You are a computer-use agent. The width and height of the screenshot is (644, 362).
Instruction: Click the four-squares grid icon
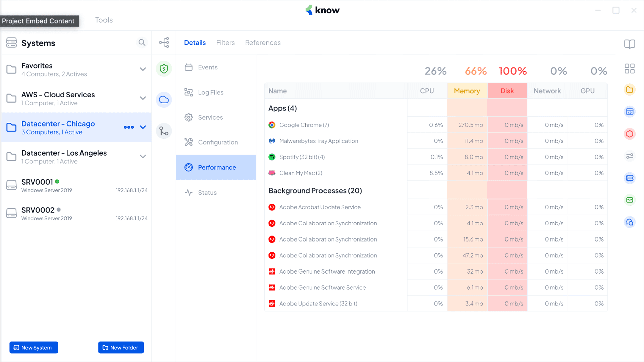tap(630, 68)
